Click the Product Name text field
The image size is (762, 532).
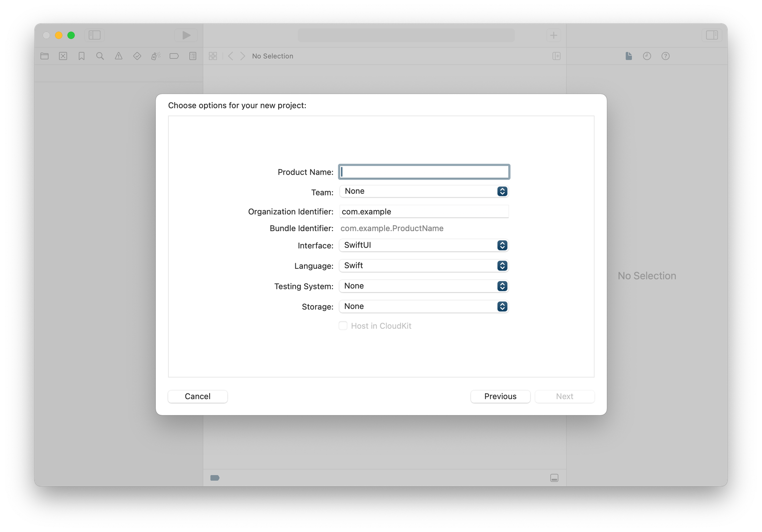pyautogui.click(x=424, y=172)
